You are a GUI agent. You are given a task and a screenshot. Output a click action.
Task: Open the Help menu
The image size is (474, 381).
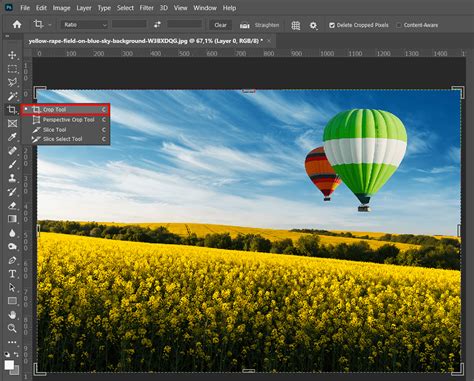(229, 8)
